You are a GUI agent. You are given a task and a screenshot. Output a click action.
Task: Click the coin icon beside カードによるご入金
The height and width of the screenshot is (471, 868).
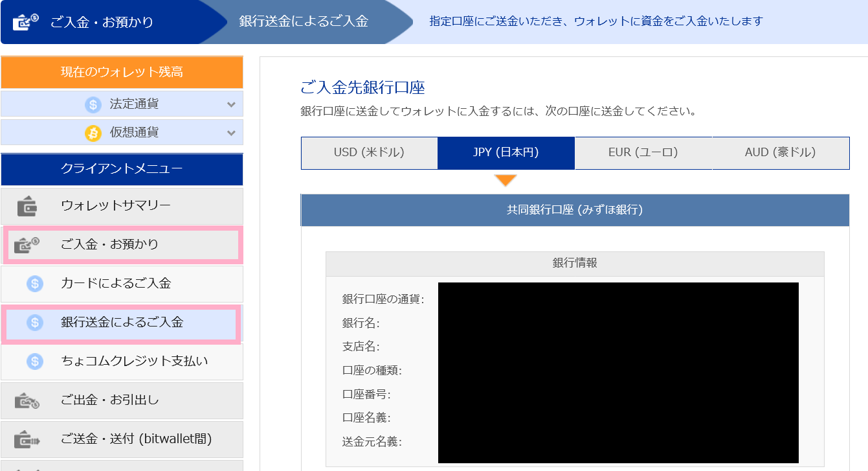35,284
